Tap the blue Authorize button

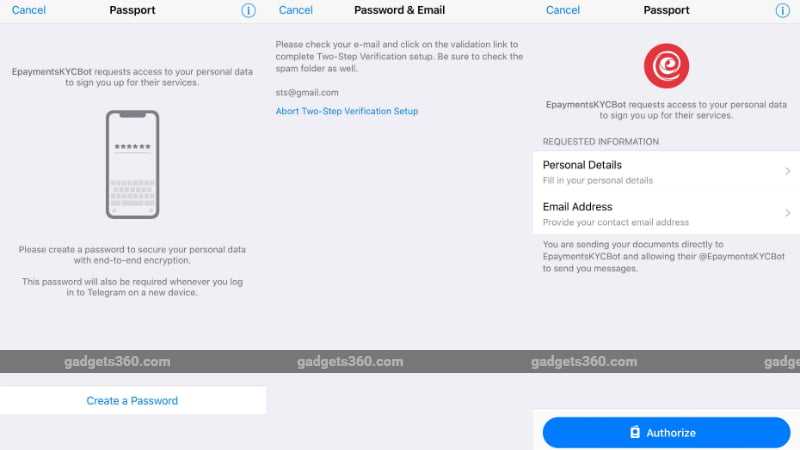[666, 433]
